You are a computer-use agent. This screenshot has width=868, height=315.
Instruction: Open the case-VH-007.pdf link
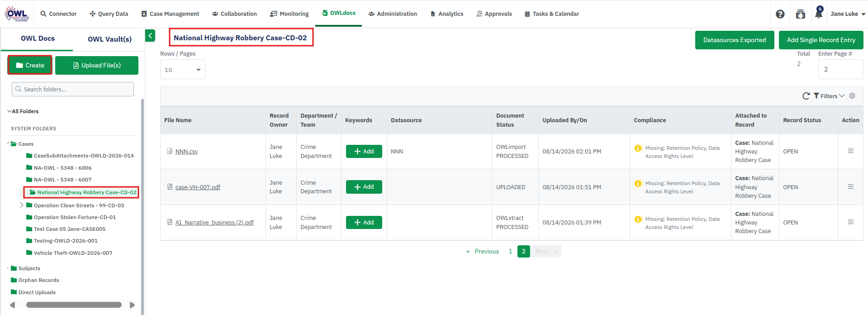[x=198, y=187]
